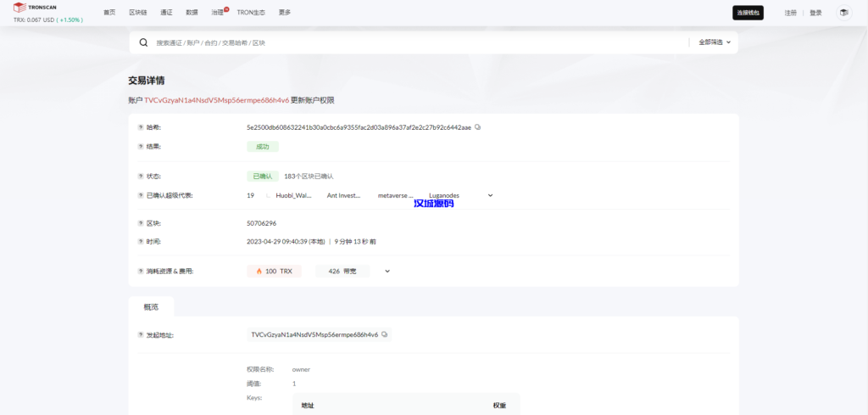Open the 首页 menu
The height and width of the screenshot is (415, 868).
tap(109, 13)
